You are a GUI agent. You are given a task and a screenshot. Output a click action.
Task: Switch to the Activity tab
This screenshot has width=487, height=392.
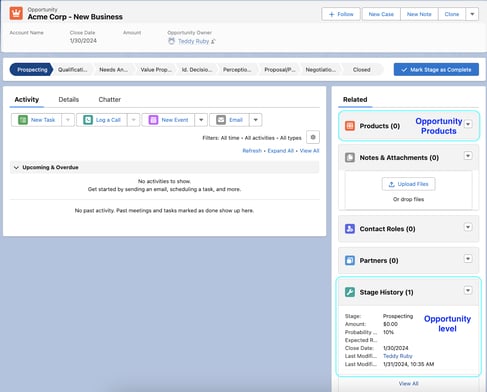coord(27,99)
